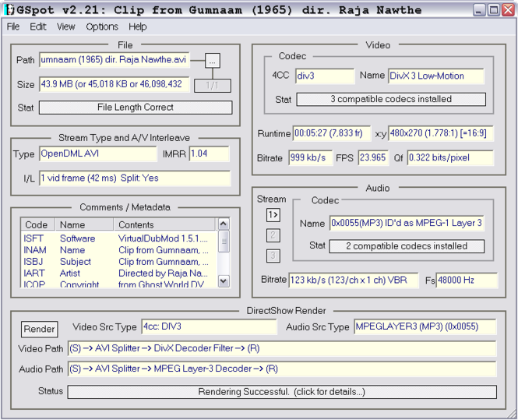Screen dimensions: 518x420
Task: Click the file Path input field
Action: (114, 60)
